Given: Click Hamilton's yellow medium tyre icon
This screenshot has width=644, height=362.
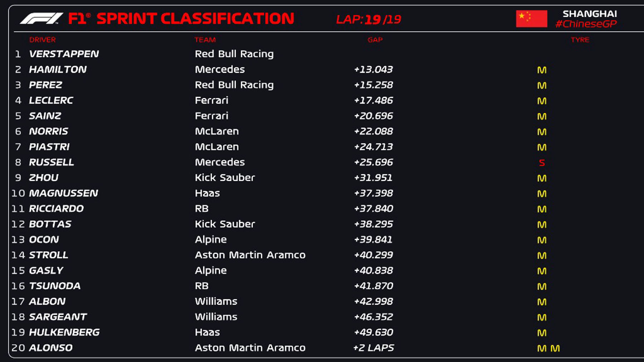Looking at the screenshot, I should [542, 70].
